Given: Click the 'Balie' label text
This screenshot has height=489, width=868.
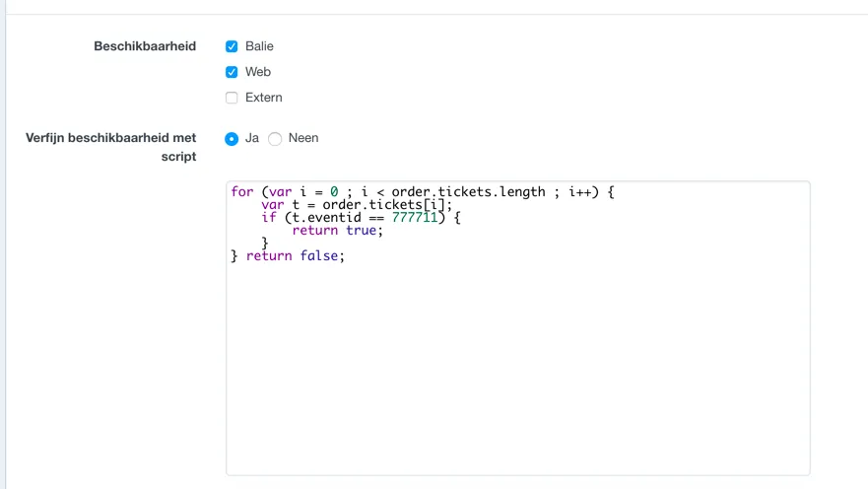Looking at the screenshot, I should pos(259,46).
